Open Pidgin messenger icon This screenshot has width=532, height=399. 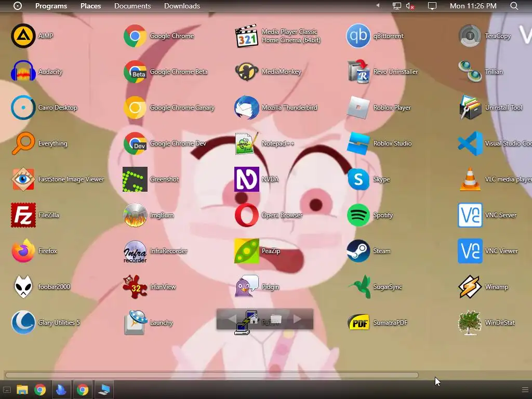tap(247, 287)
